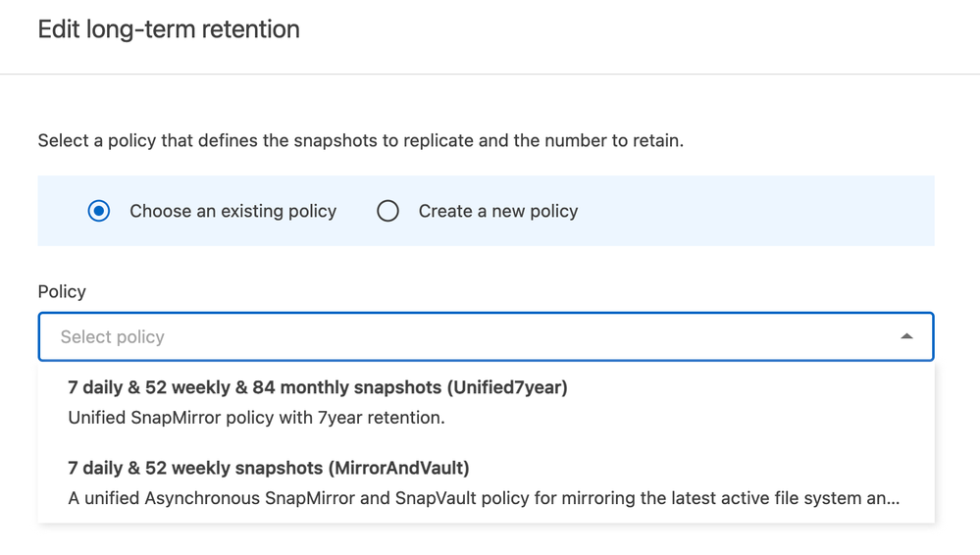Select the "Create a new policy" radio button
This screenshot has width=980, height=555.
click(388, 211)
